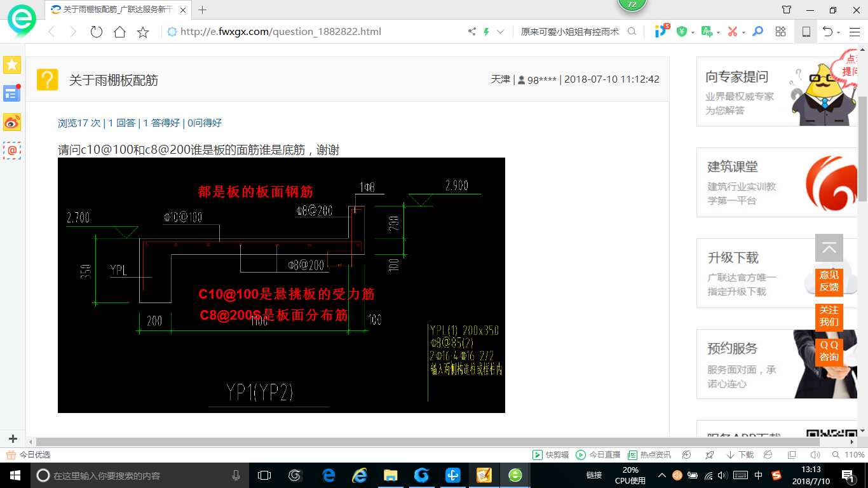Open Internet Explorer from the taskbar
The height and width of the screenshot is (488, 868).
[x=359, y=475]
